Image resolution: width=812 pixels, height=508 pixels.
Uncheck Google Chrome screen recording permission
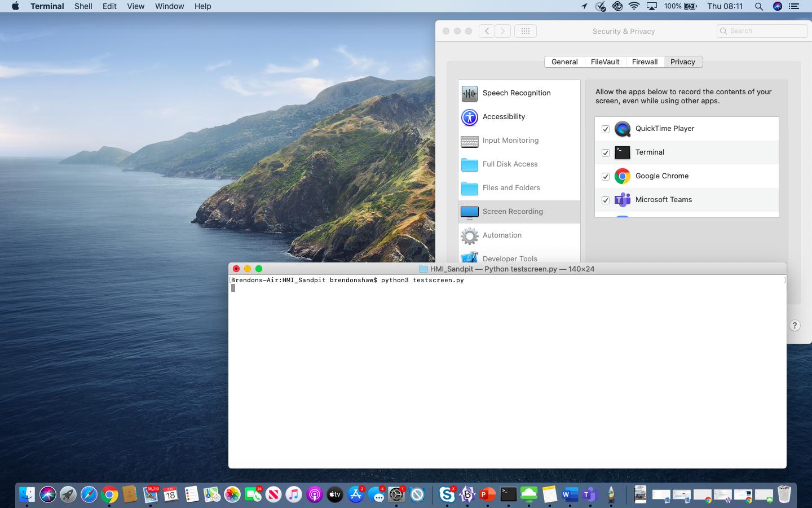(606, 177)
